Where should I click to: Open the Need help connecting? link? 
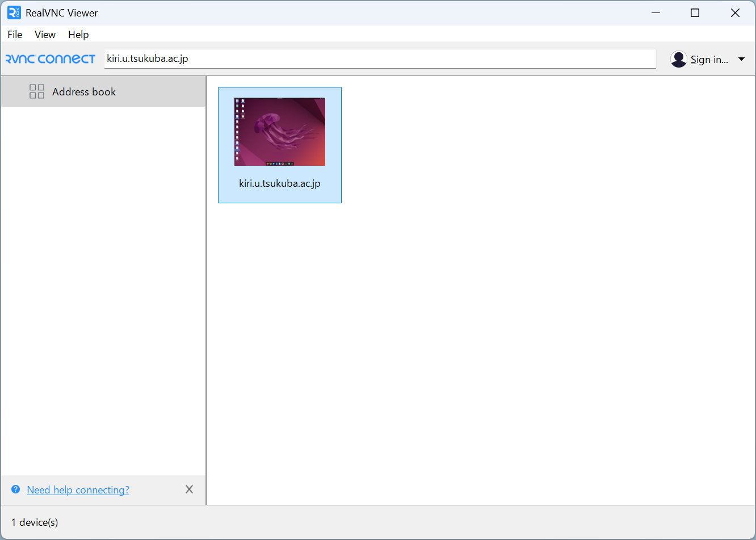(78, 490)
